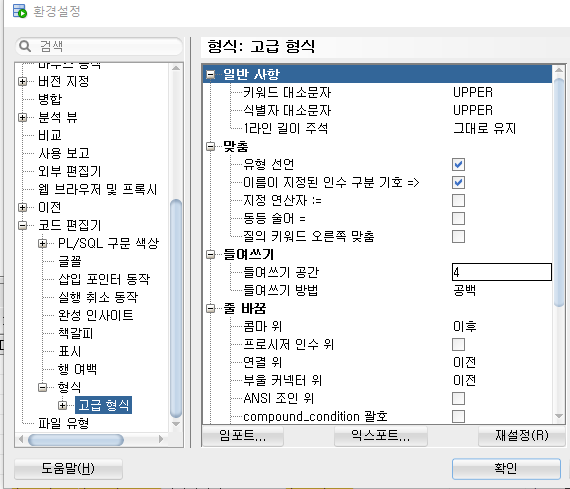Expand the 버전 지정 tree node
Screen dimensions: 570x489
pos(23,81)
